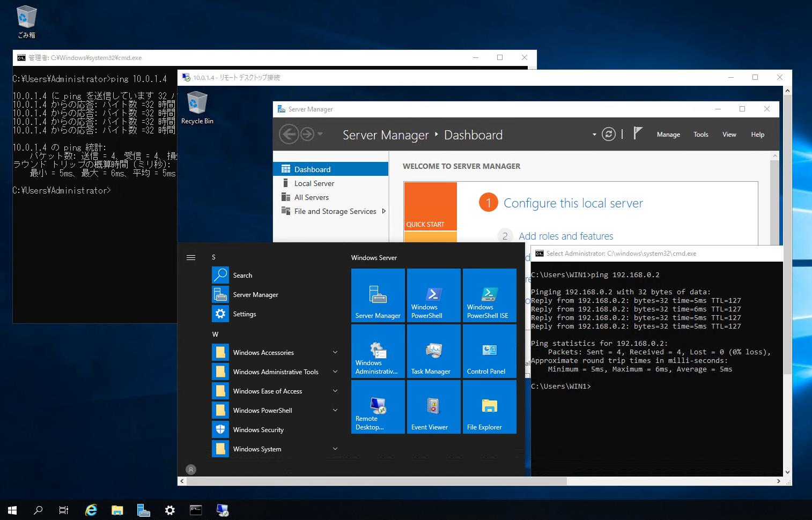This screenshot has height=520, width=812.
Task: Click the Server Manager breadcrumb title
Action: pyautogui.click(x=386, y=135)
